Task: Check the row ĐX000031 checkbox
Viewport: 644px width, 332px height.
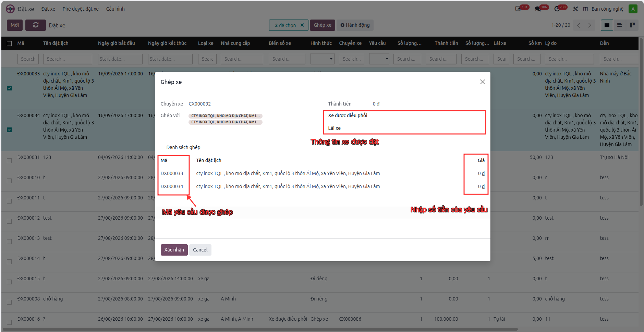Action: coord(9,161)
